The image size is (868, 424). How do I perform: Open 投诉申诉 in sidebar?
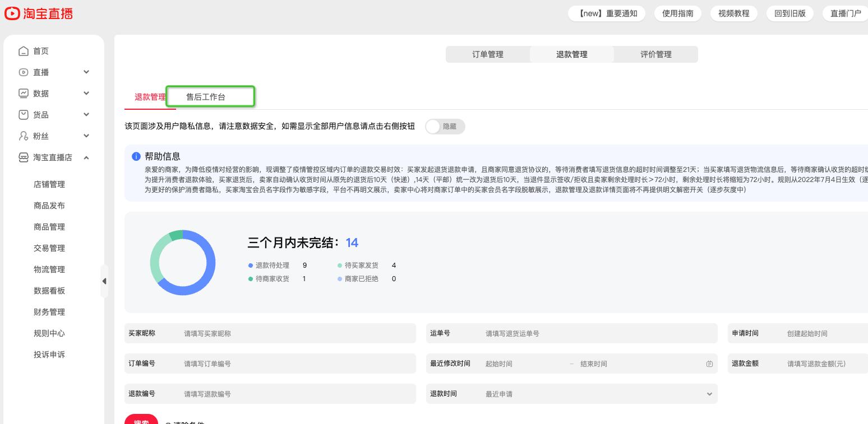(x=49, y=355)
